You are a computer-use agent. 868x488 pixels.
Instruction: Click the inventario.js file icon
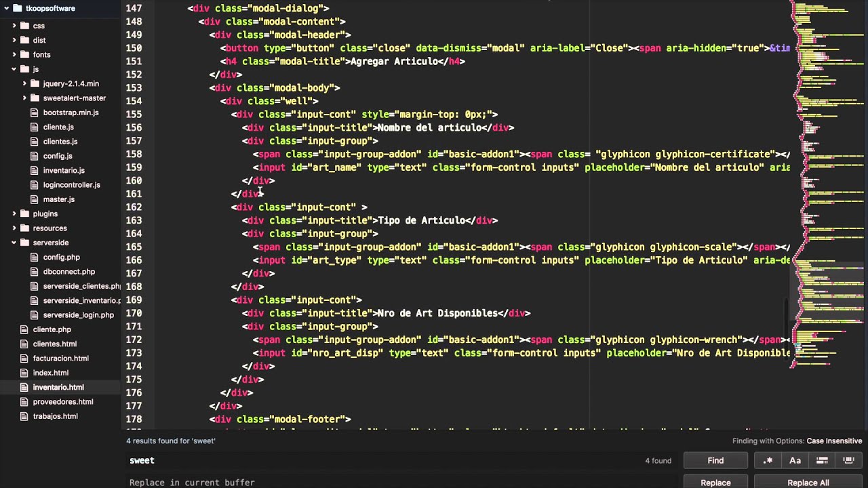(35, 170)
